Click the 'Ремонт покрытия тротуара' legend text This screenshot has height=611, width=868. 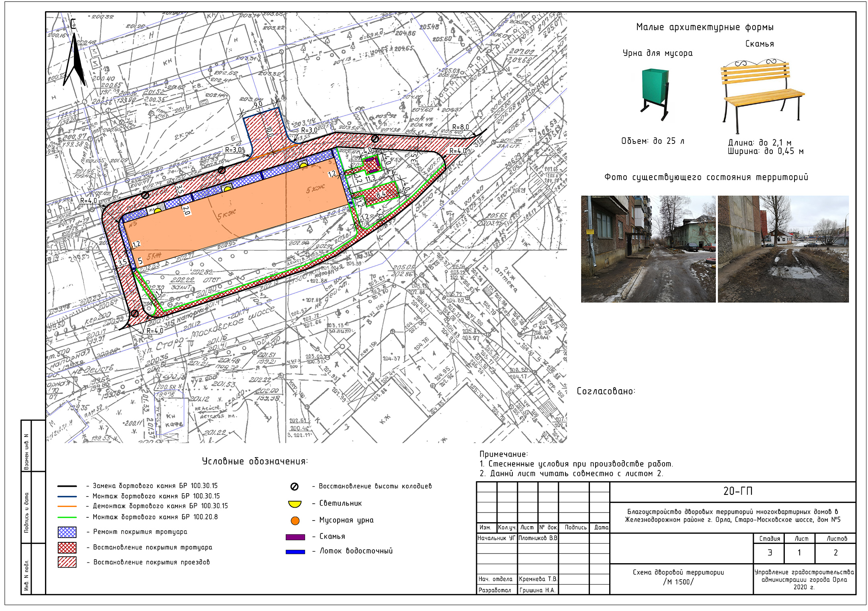pyautogui.click(x=140, y=532)
